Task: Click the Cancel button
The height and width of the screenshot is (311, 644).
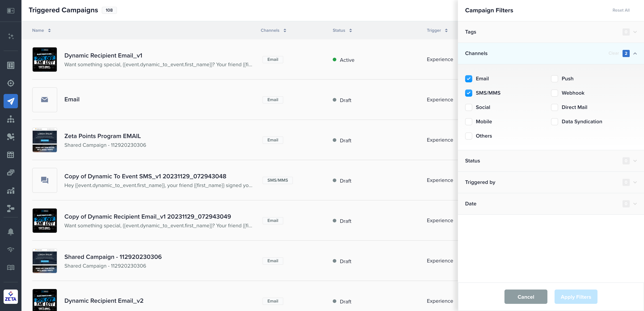Action: (x=525, y=297)
